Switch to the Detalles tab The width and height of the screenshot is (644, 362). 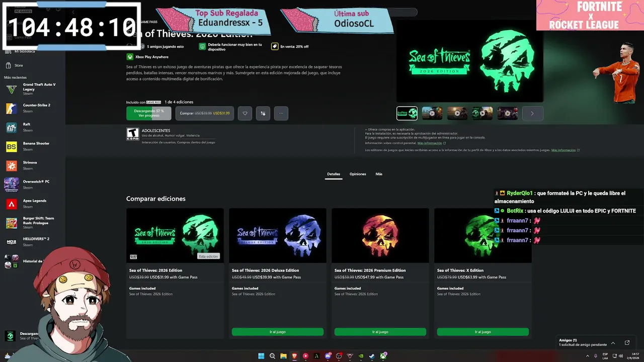point(334,174)
